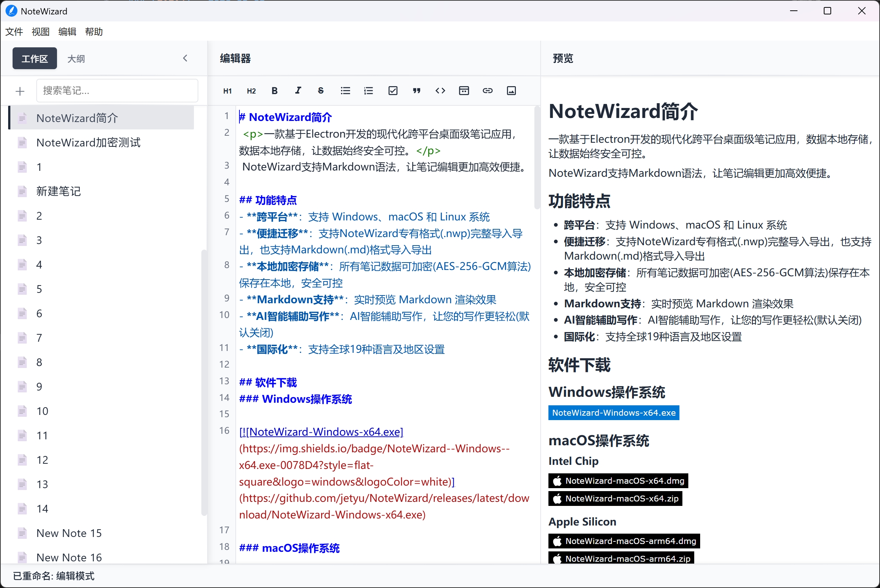Screen dimensions: 880x588
Task: Apply bold formatting in editor toolbar
Action: pyautogui.click(x=275, y=91)
